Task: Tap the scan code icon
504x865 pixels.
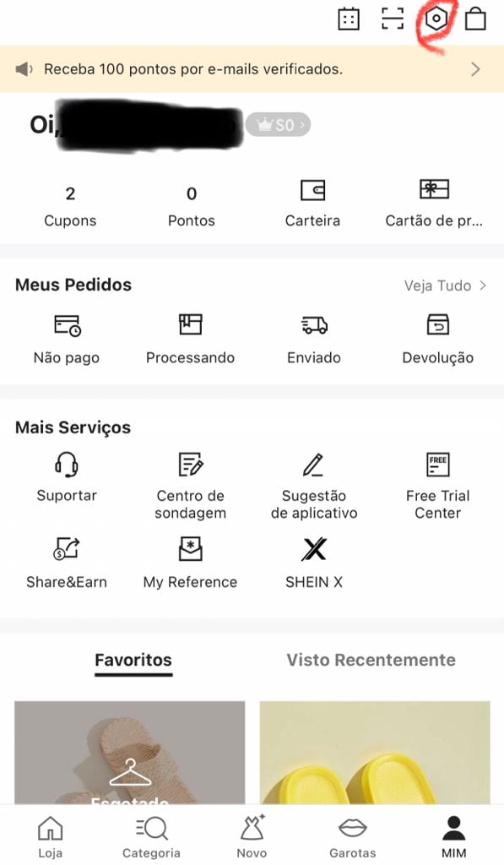Action: pos(393,19)
